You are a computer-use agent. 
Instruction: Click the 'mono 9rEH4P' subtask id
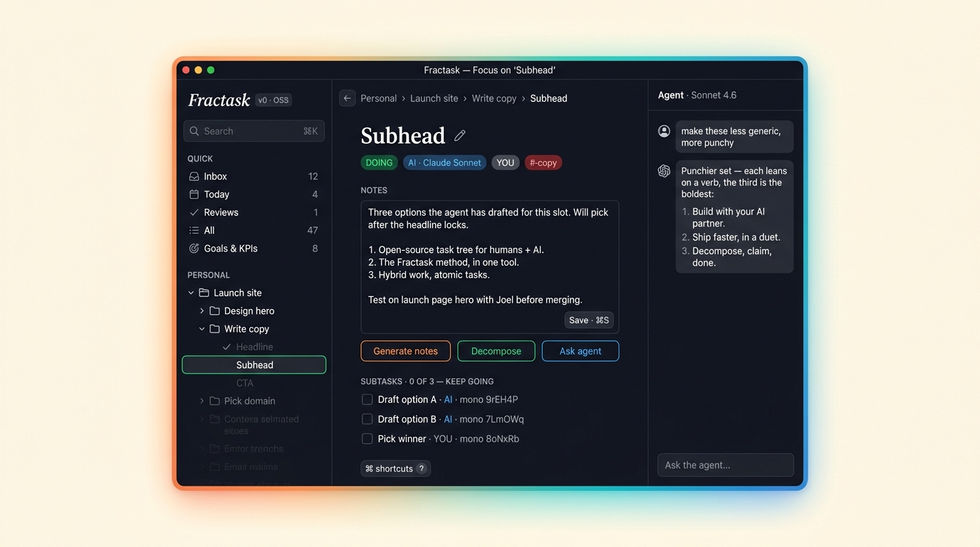coord(489,400)
